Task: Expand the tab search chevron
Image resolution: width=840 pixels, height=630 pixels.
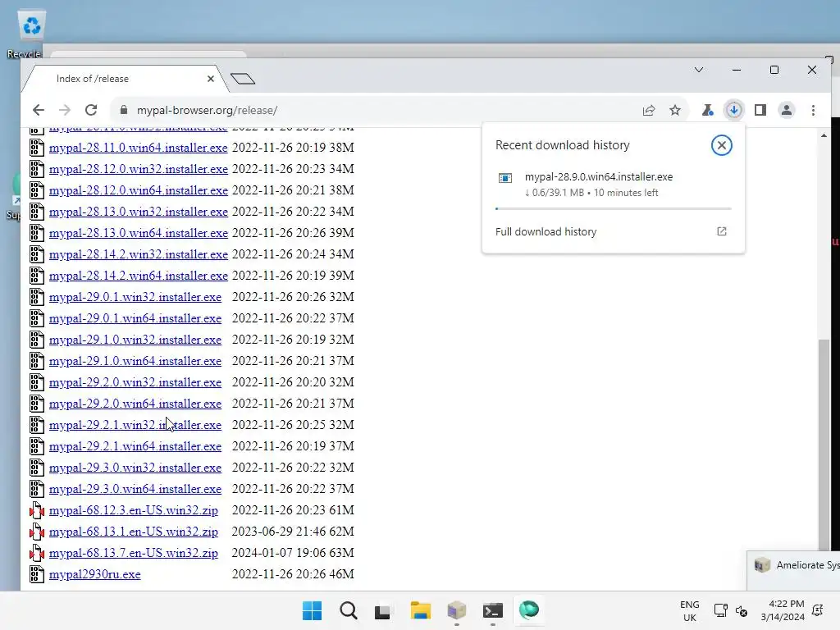Action: (699, 70)
